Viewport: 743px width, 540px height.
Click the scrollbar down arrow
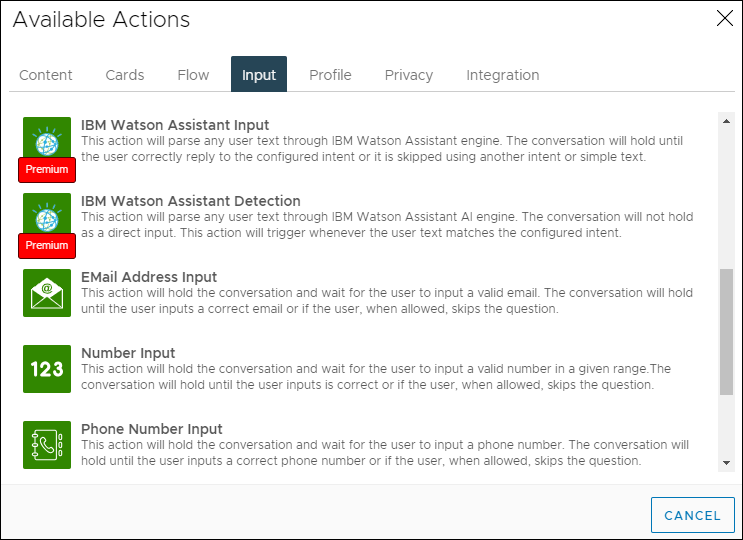[726, 463]
